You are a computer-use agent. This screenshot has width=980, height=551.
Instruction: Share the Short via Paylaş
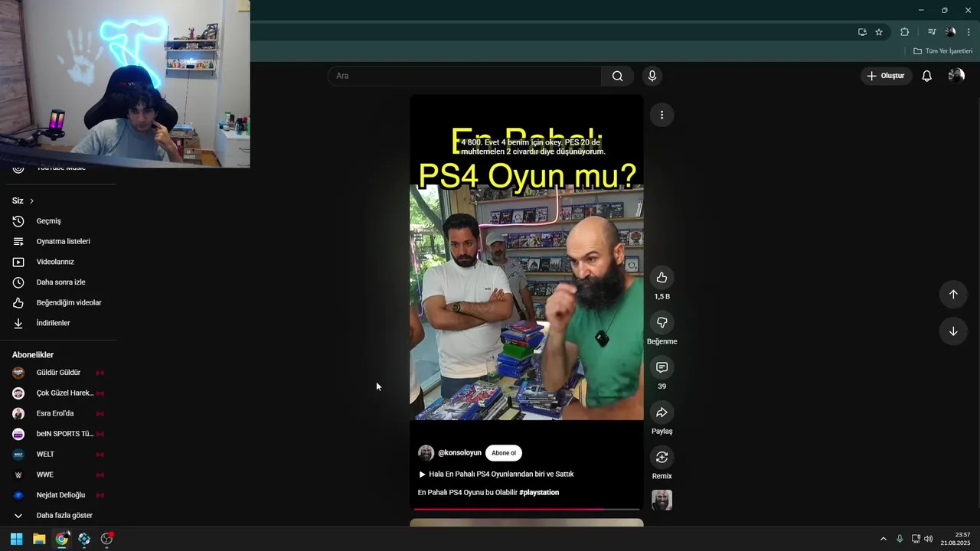(662, 412)
